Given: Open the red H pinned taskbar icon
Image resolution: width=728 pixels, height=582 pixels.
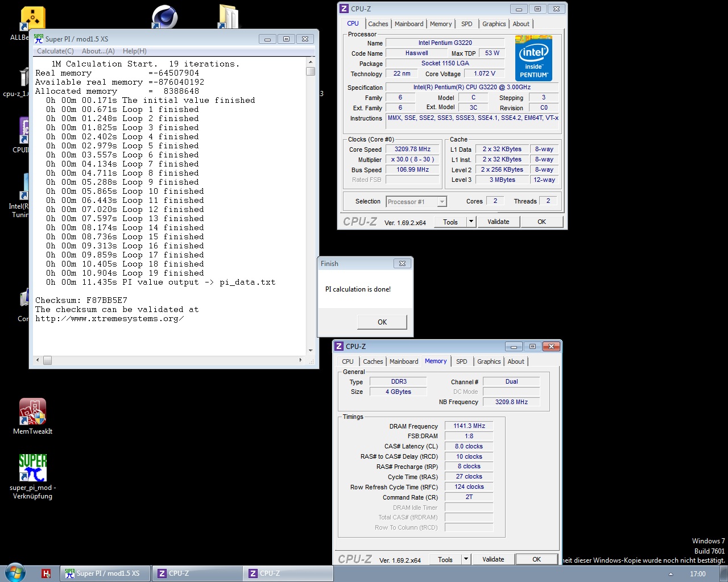Looking at the screenshot, I should coord(46,573).
